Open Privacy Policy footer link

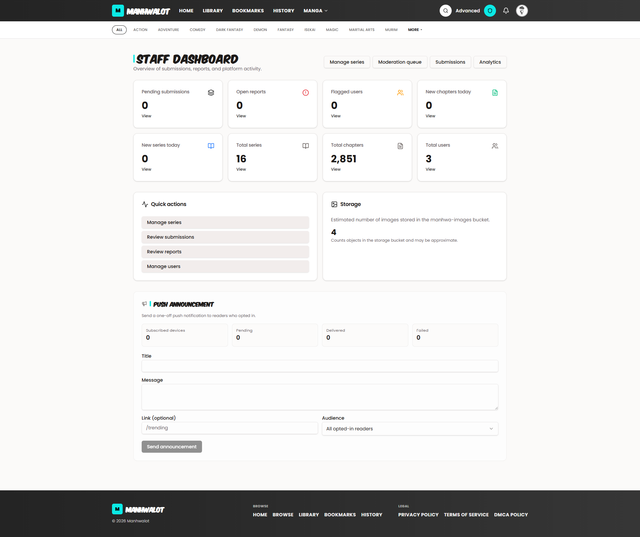pos(418,515)
